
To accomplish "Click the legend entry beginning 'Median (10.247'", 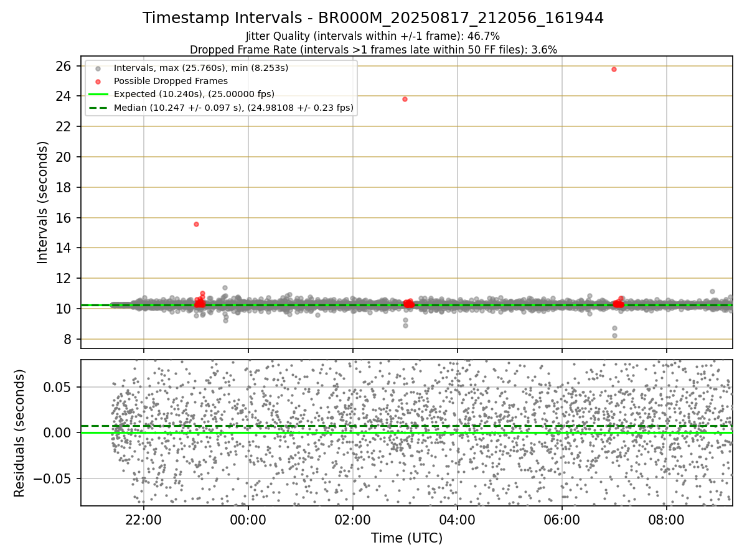I will click(233, 108).
